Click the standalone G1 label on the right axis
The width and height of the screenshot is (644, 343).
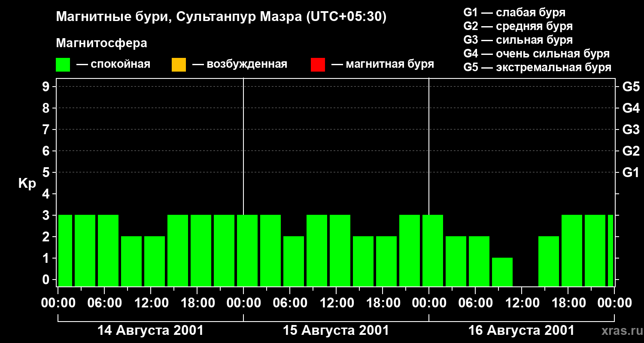click(631, 172)
